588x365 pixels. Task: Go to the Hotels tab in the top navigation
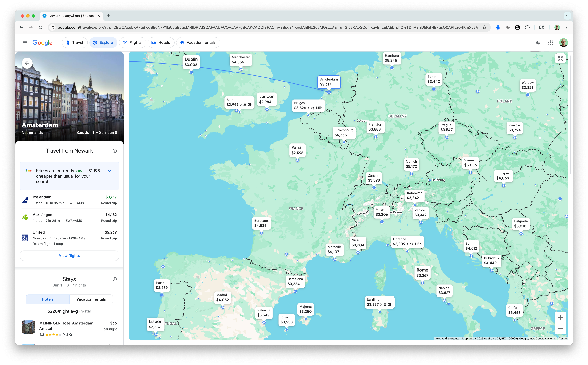(161, 43)
